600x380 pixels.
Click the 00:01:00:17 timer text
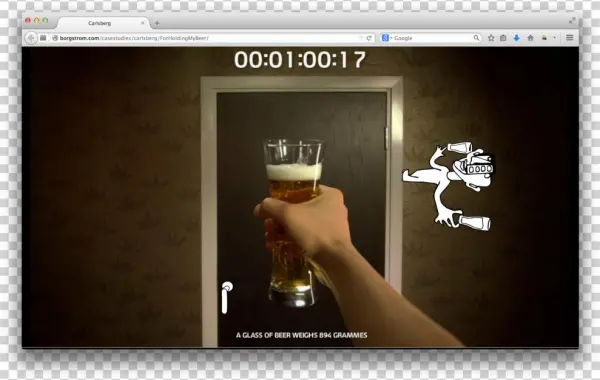click(300, 60)
